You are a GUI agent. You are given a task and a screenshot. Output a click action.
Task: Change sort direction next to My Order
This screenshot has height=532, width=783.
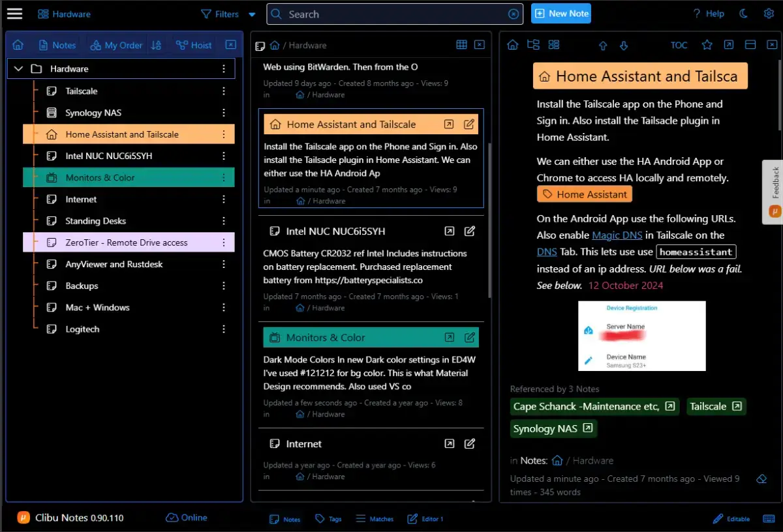[156, 45]
